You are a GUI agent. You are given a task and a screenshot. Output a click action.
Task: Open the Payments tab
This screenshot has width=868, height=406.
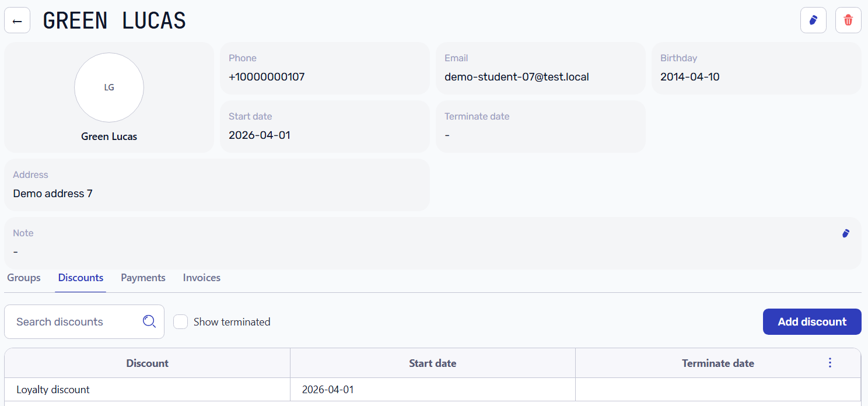click(x=143, y=278)
